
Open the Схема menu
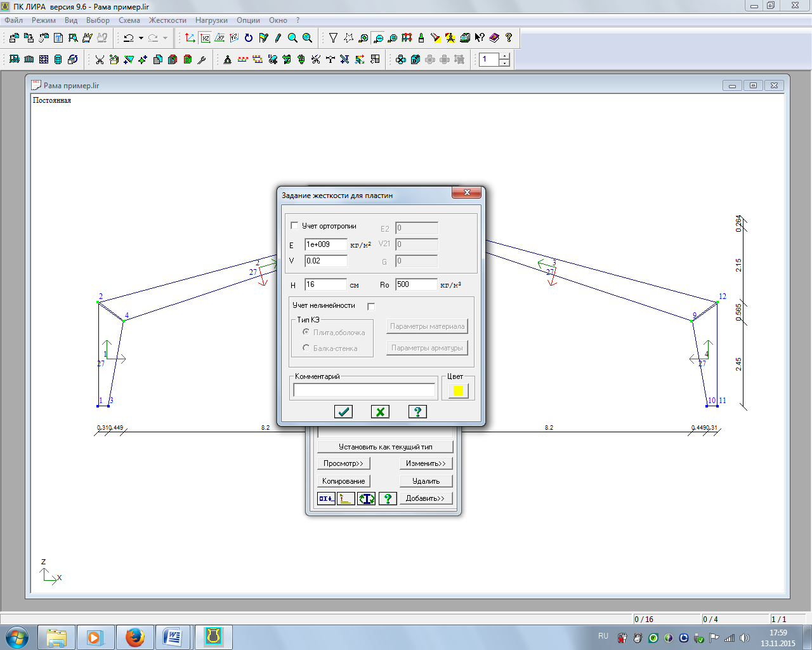[x=129, y=20]
